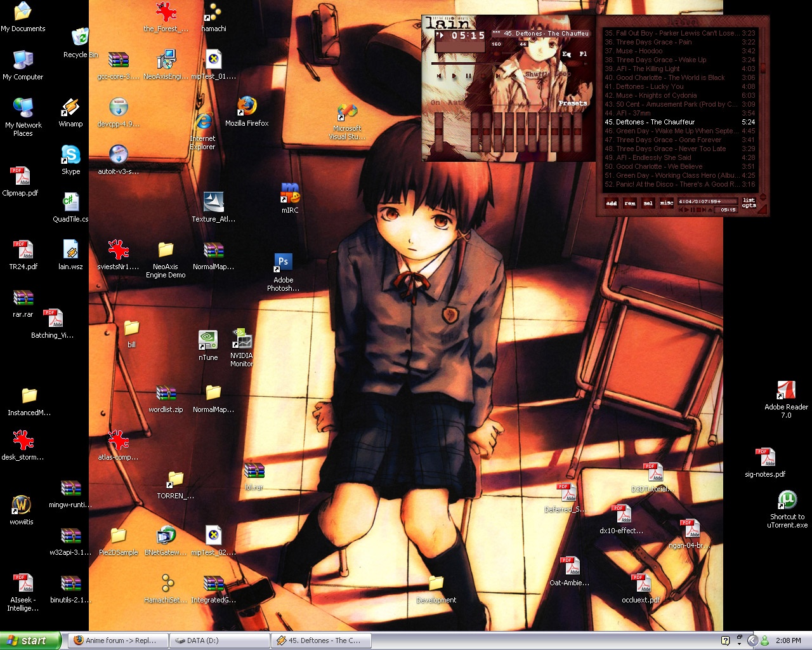Switch to Anime forum taskbar window

(x=118, y=640)
